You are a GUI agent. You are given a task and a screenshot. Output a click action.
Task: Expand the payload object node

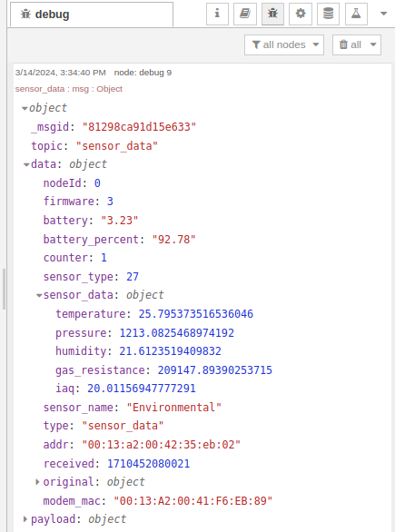pos(25,519)
